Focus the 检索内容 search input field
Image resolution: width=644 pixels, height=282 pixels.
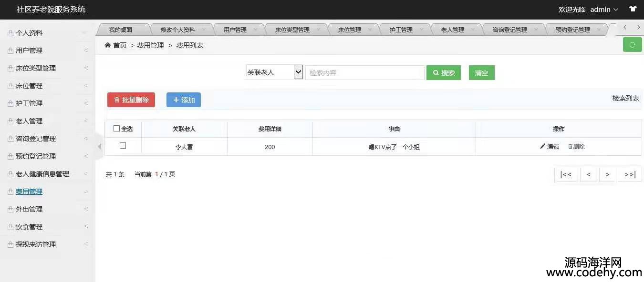364,73
